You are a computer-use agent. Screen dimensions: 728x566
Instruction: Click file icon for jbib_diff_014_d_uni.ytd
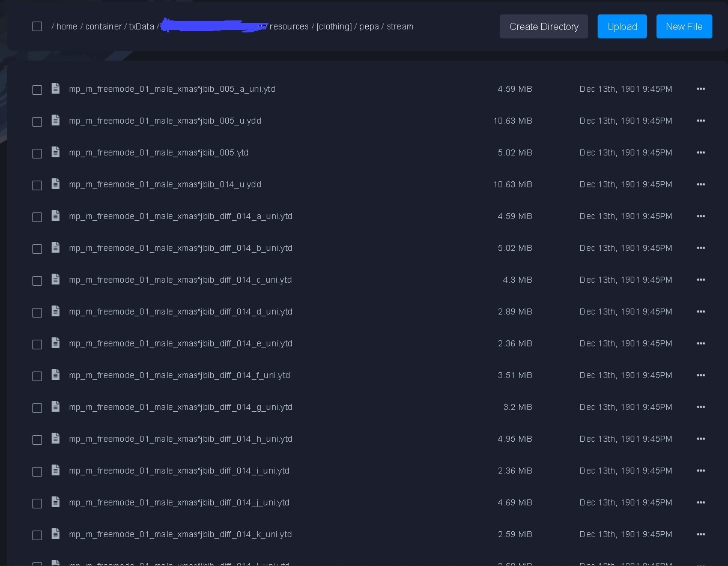56,312
